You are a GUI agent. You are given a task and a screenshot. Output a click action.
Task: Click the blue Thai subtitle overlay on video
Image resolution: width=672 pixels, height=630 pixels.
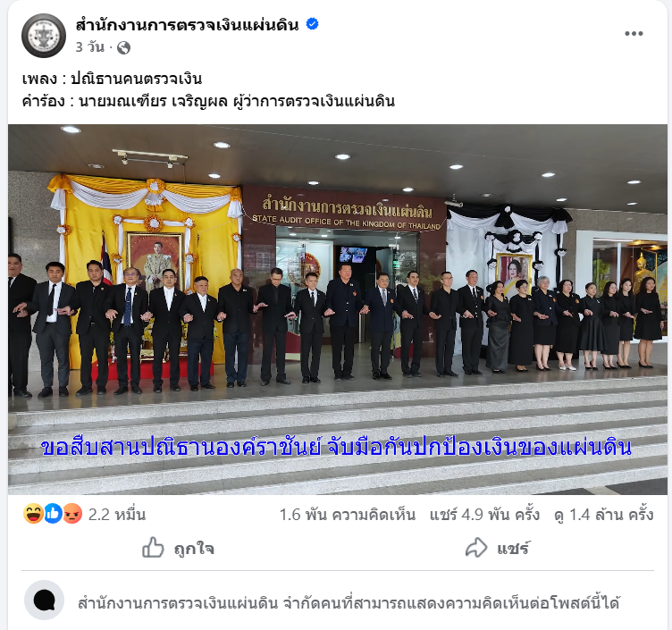[336, 448]
